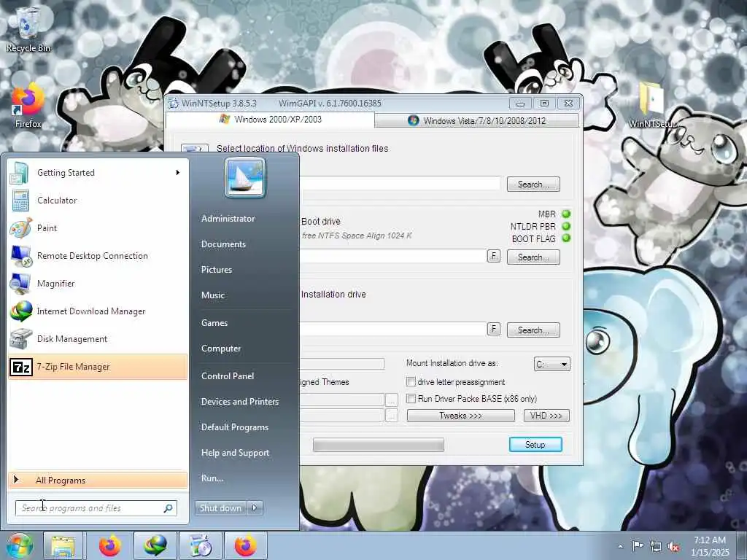Screen dimensions: 747x560
Task: Switch to Windows Vista/7/8/10/2008/2012 tab
Action: coord(477,120)
